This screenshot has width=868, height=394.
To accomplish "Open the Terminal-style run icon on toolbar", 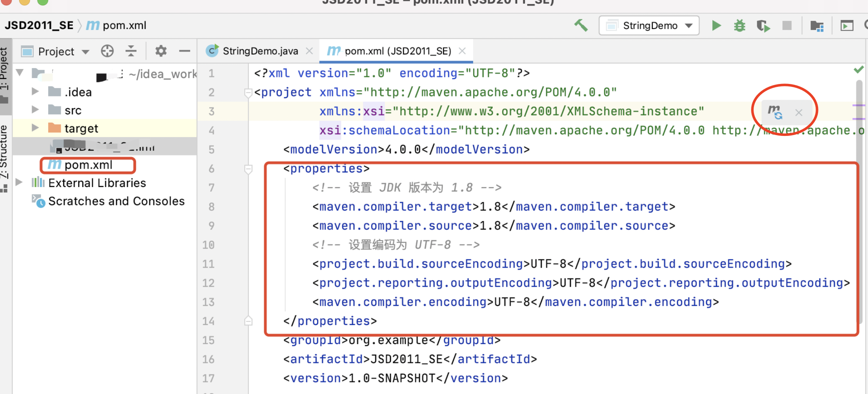I will [846, 25].
